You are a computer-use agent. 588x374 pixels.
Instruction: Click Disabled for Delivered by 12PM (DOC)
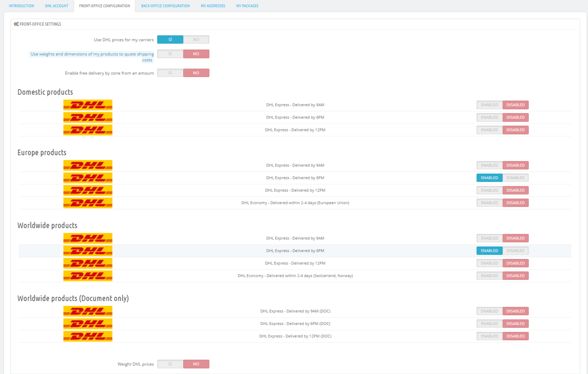[515, 336]
